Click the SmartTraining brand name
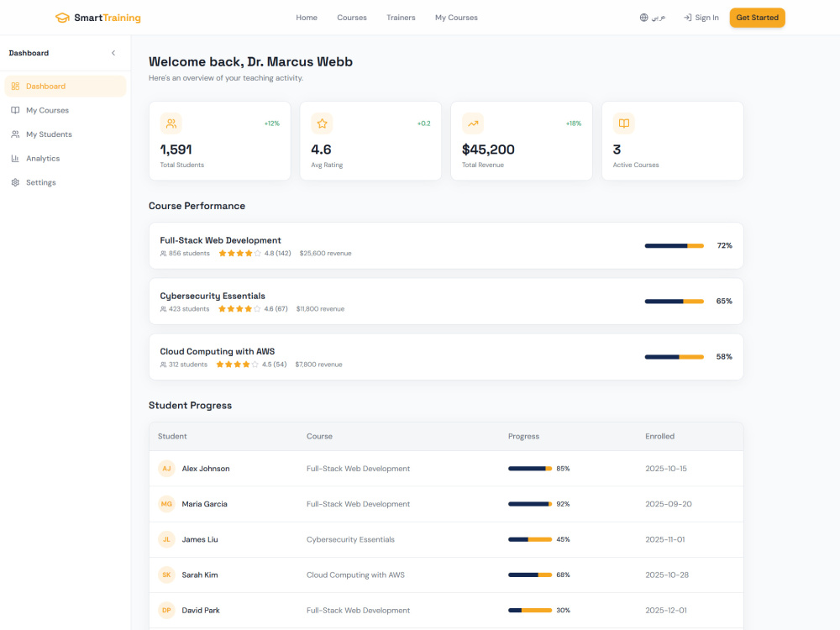 [x=108, y=18]
